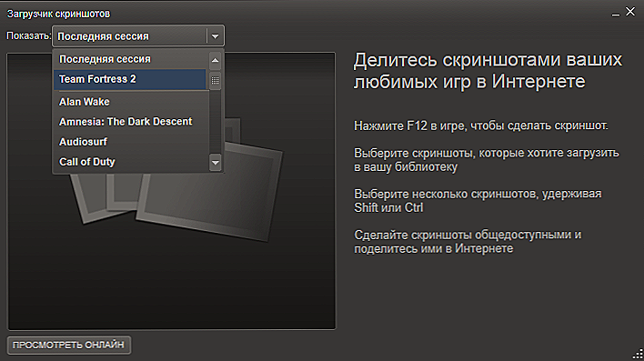The image size is (644, 361).
Task: Click the dropdown arrow next to Последняя сессия
Action: tap(215, 36)
